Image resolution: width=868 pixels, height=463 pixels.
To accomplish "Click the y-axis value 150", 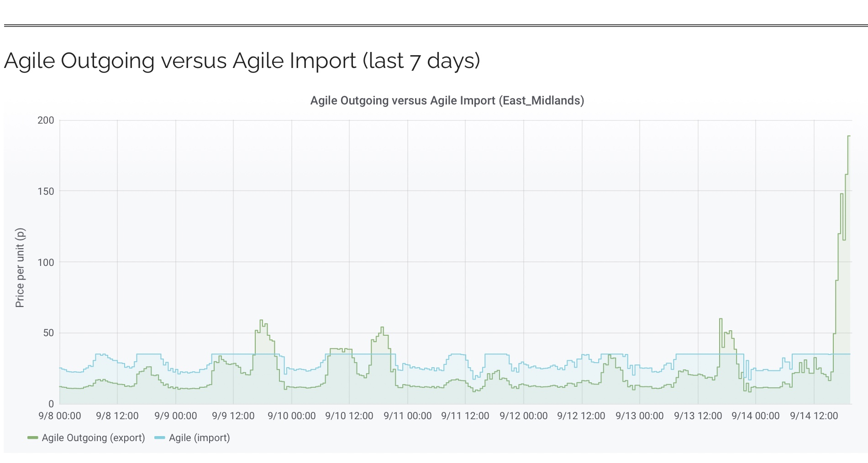I will [46, 192].
